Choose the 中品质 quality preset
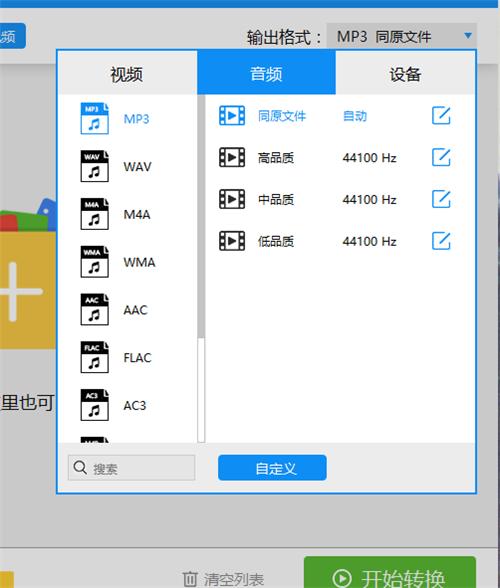Image resolution: width=500 pixels, height=588 pixels. point(276,200)
